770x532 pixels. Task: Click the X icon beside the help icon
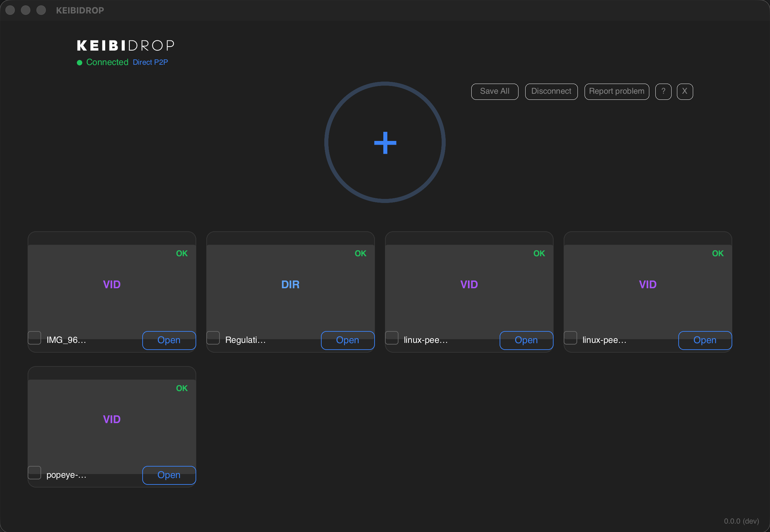pos(685,91)
